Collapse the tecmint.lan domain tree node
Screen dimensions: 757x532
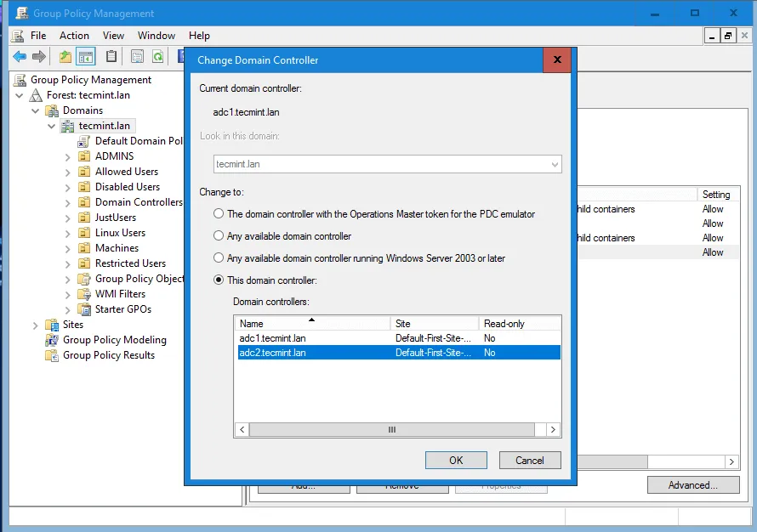53,126
